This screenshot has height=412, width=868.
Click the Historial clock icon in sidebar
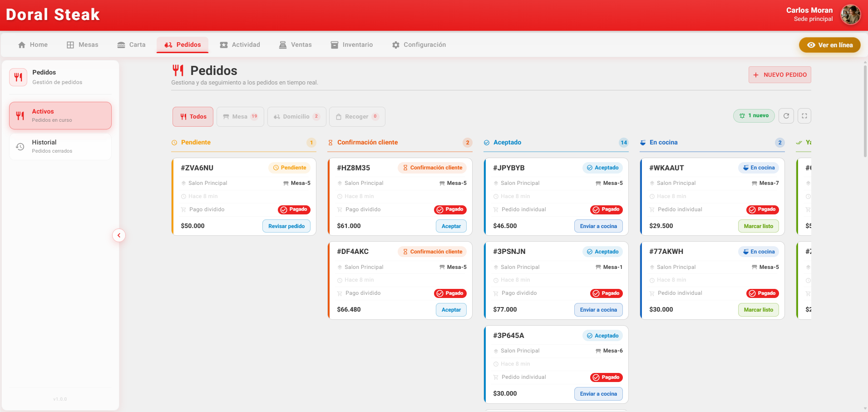tap(20, 147)
